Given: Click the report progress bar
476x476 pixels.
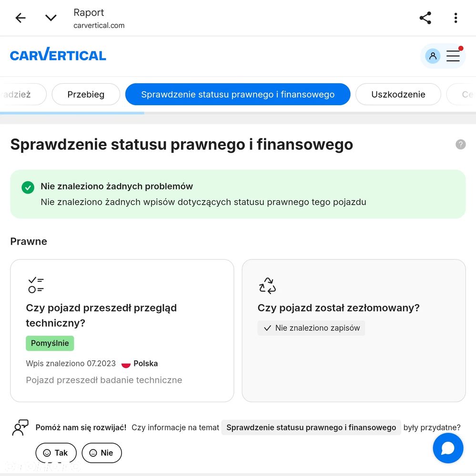Looking at the screenshot, I should 238,113.
